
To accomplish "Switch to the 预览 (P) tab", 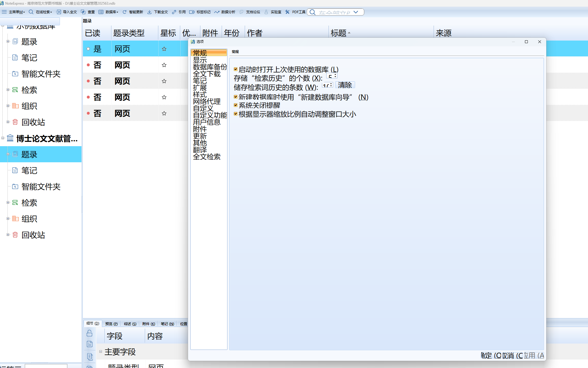I will click(111, 324).
